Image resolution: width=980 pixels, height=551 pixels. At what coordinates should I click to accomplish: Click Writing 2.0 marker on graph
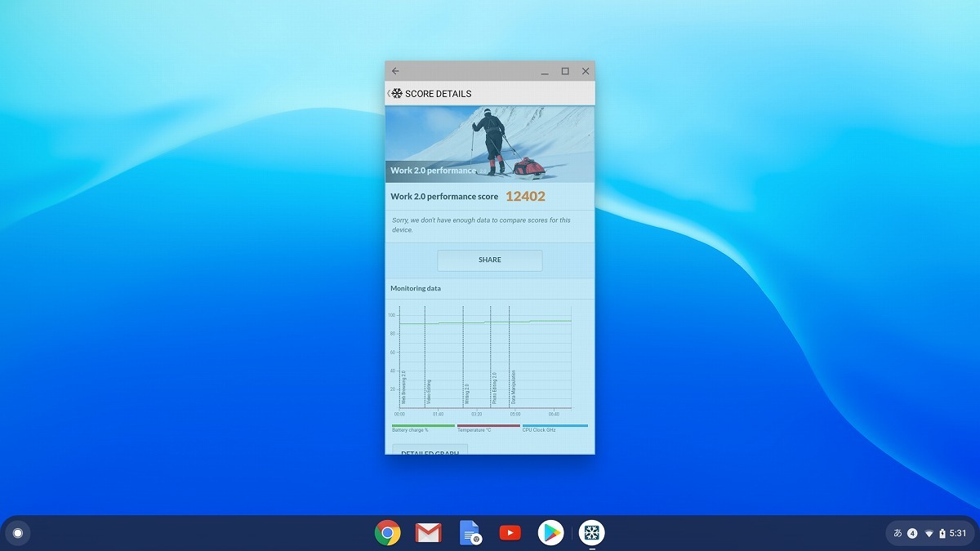point(466,393)
